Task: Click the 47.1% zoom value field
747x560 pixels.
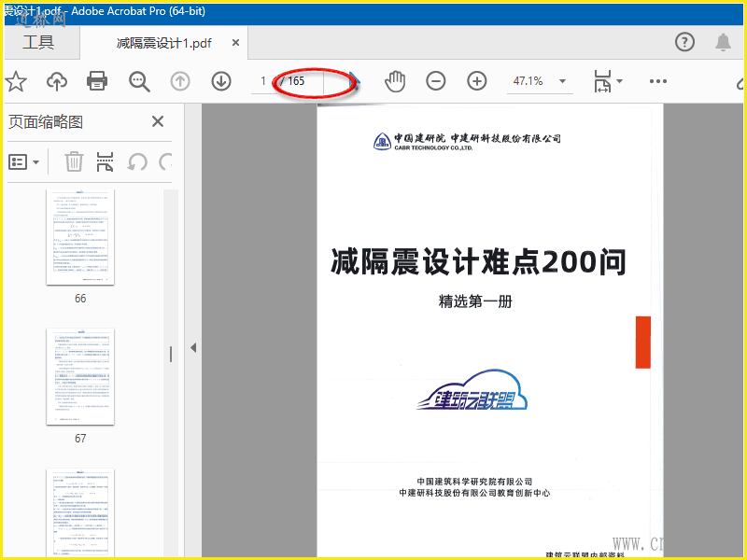Action: pos(528,81)
